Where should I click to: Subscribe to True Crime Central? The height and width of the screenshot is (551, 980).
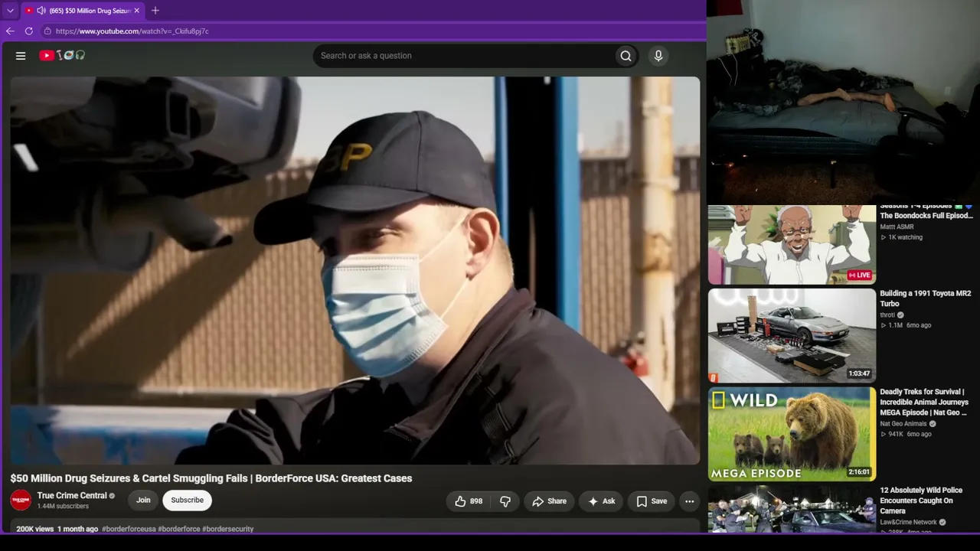pyautogui.click(x=187, y=500)
